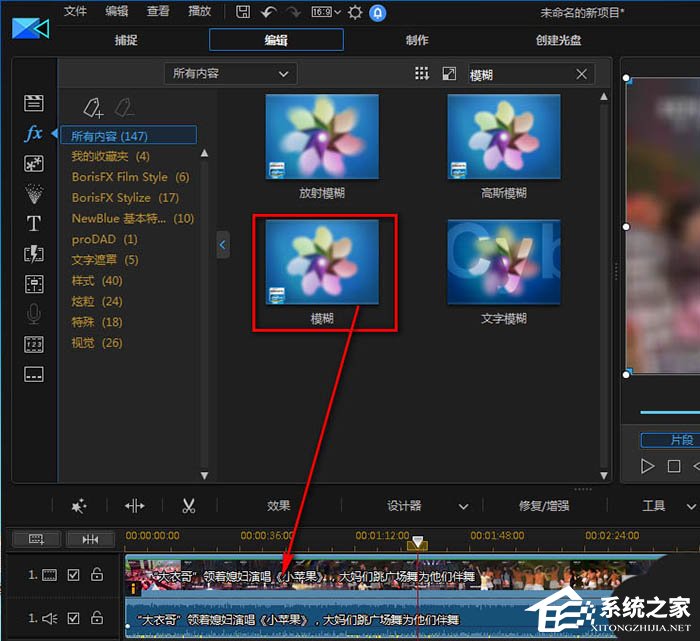Select the 模糊 effect thumbnail
Viewport: 700px width, 641px height.
point(322,262)
